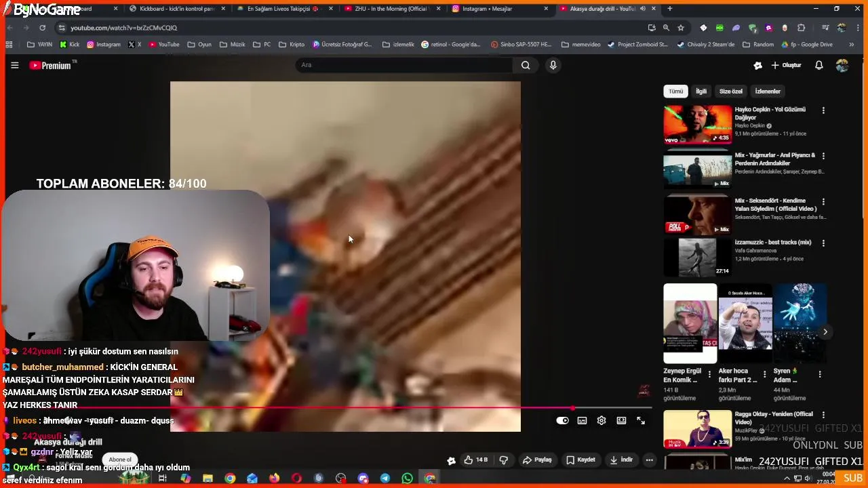The height and width of the screenshot is (488, 868).
Task: Click the Abone ol subscribe button
Action: click(x=120, y=460)
